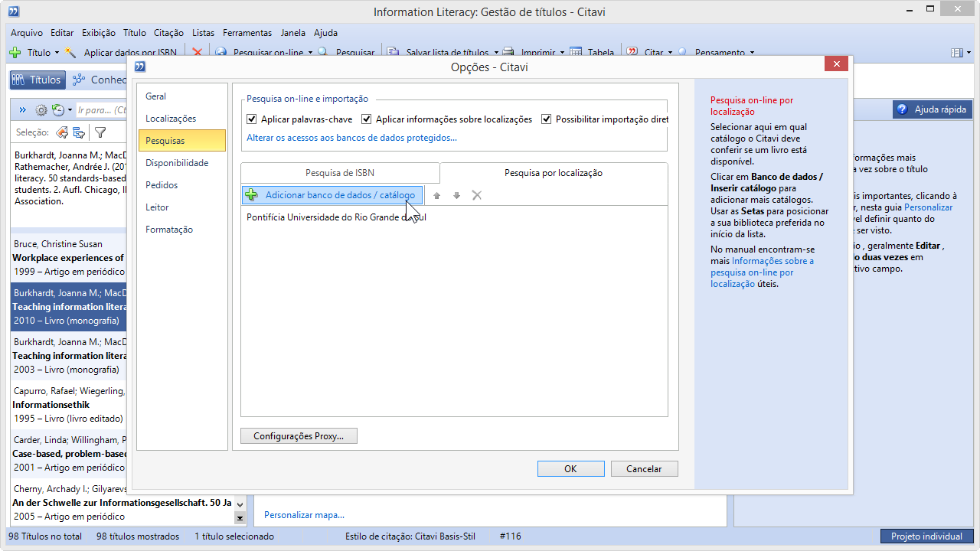The image size is (980, 551).
Task: Click the Imprimir printer icon
Action: tap(510, 53)
